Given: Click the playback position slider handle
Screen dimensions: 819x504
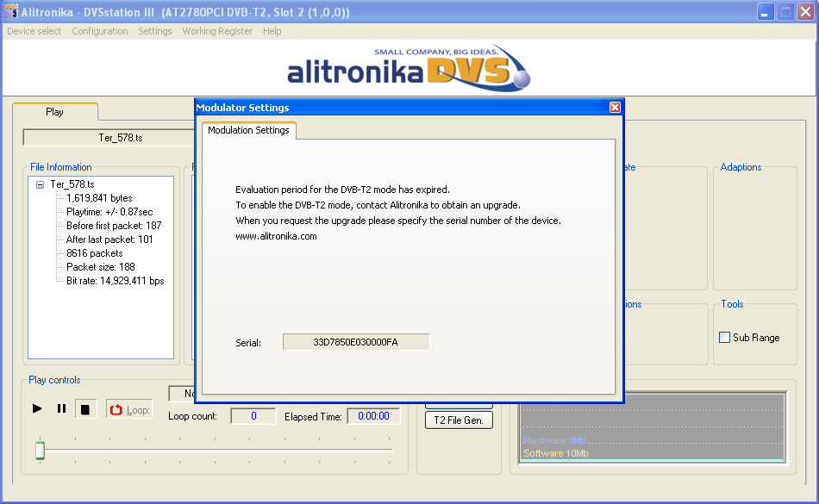Looking at the screenshot, I should click(x=41, y=451).
